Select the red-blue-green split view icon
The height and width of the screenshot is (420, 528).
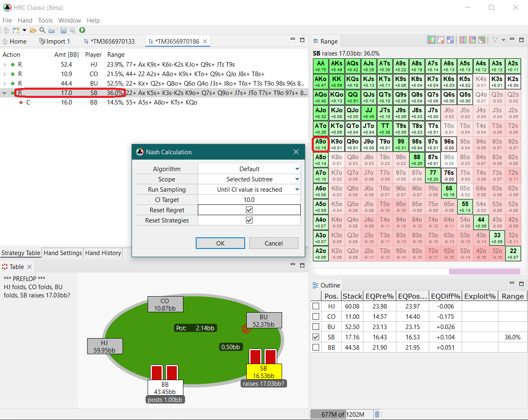pyautogui.click(x=472, y=40)
